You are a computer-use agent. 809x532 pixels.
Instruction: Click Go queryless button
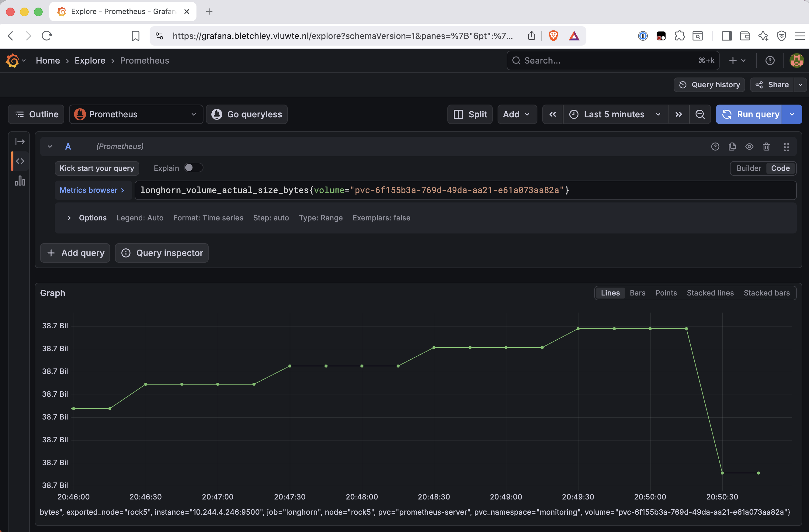pyautogui.click(x=247, y=115)
